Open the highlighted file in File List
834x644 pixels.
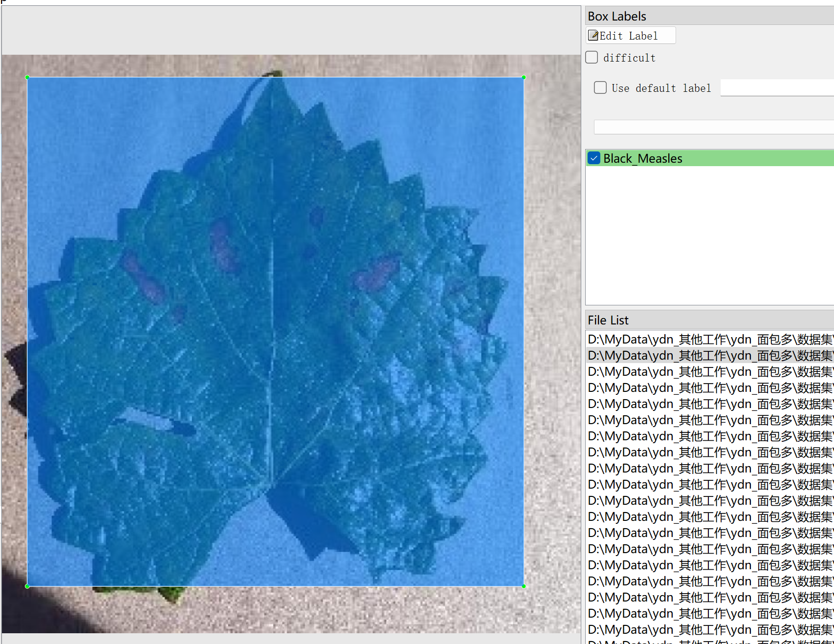pos(710,355)
